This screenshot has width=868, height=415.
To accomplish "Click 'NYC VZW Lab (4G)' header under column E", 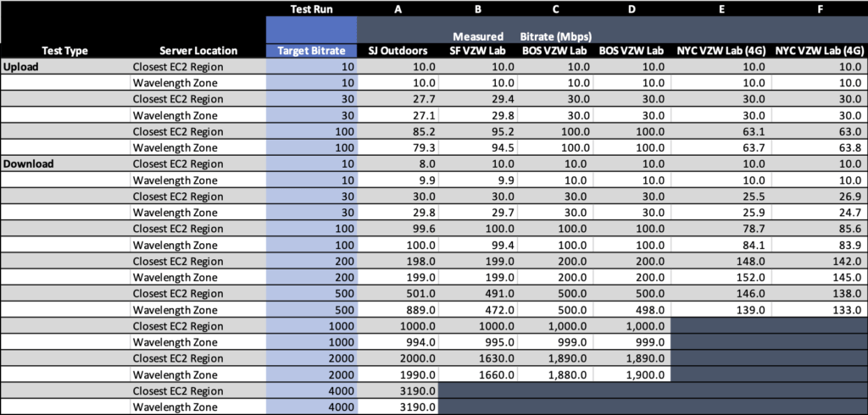I will [x=721, y=51].
